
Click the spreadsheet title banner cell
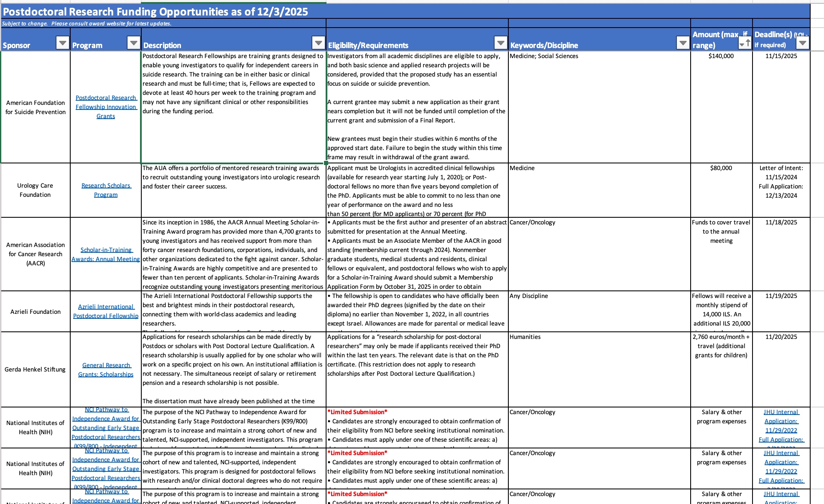pyautogui.click(x=156, y=12)
